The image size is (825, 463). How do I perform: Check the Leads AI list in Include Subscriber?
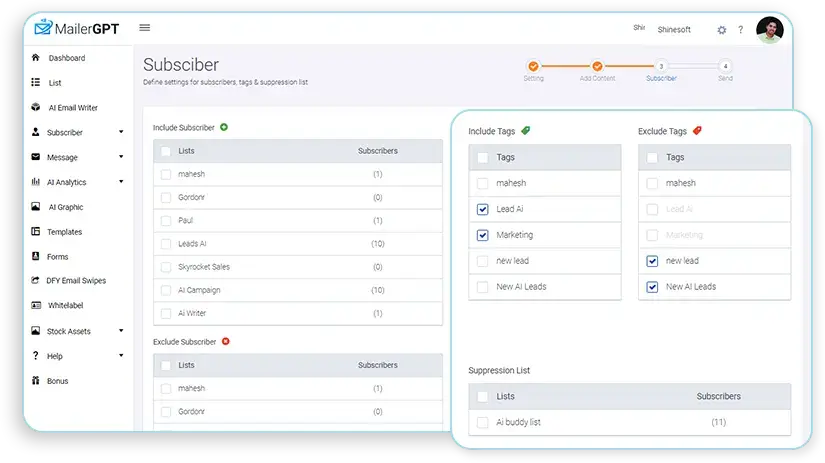166,244
